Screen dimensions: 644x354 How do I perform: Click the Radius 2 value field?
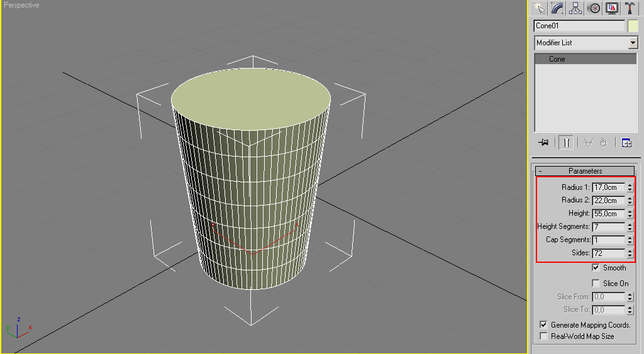[x=609, y=201]
